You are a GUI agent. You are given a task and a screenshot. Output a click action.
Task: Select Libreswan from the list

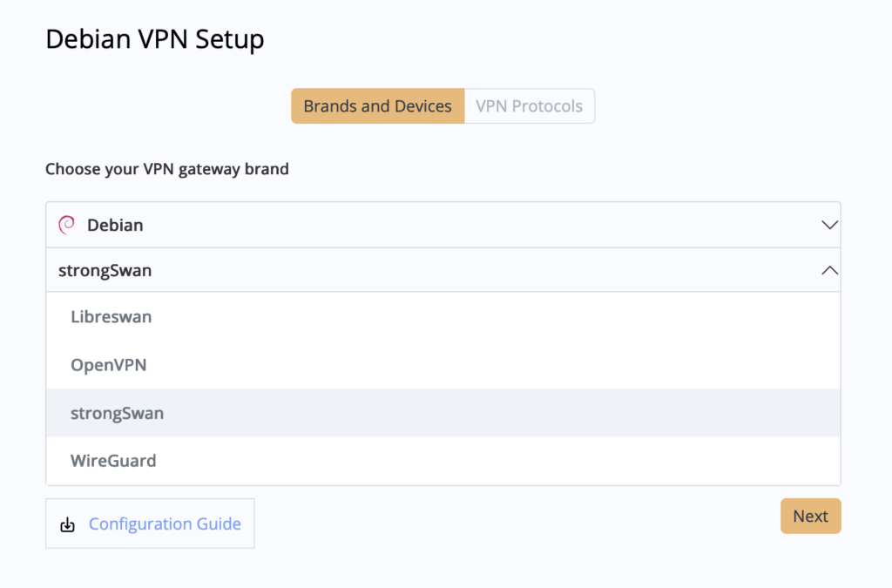(111, 317)
